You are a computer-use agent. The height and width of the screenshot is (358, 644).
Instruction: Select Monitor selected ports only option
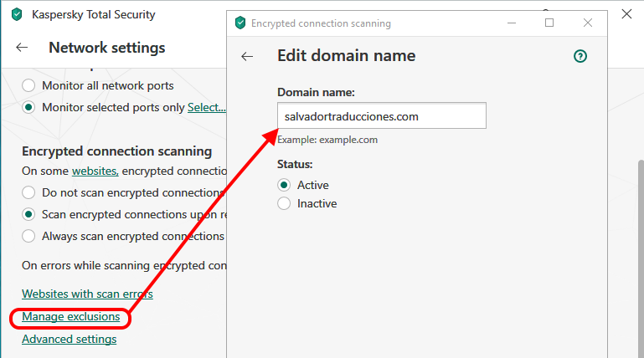click(29, 107)
